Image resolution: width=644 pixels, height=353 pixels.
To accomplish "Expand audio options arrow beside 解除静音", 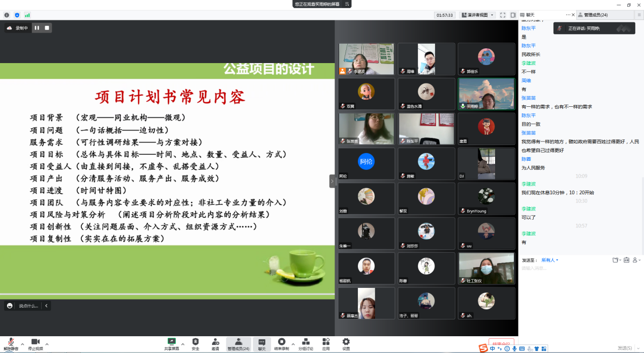I will click(22, 344).
